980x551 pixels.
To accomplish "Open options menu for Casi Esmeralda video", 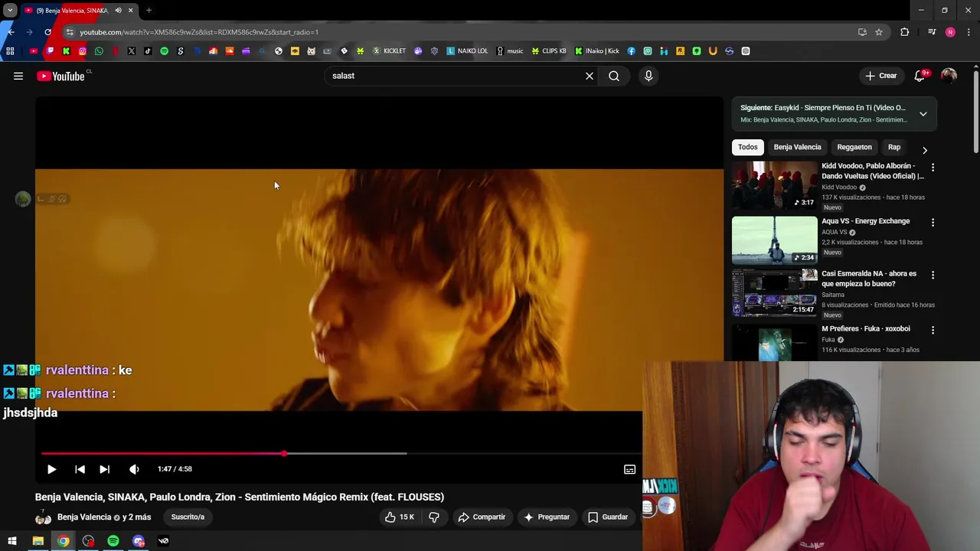I will 933,275.
